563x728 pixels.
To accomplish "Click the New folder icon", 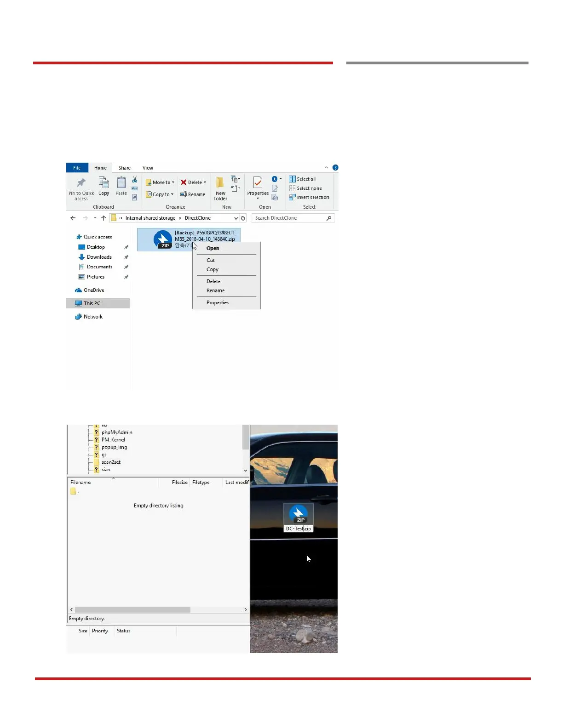I will 220,183.
